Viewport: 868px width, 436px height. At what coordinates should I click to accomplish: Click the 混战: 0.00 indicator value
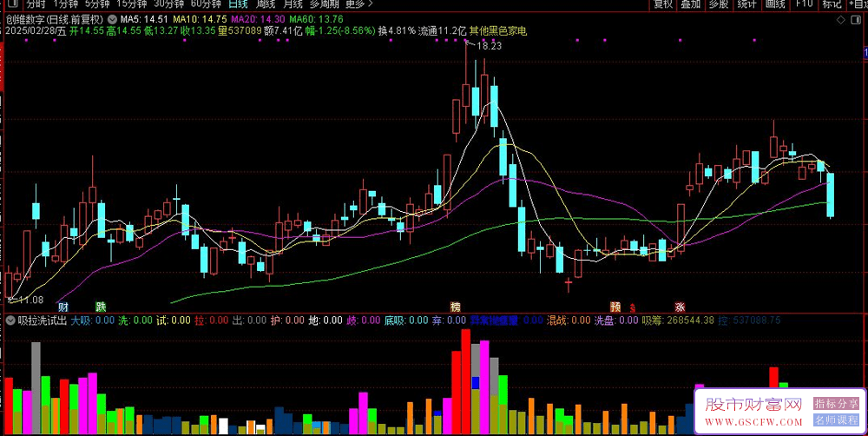(569, 320)
